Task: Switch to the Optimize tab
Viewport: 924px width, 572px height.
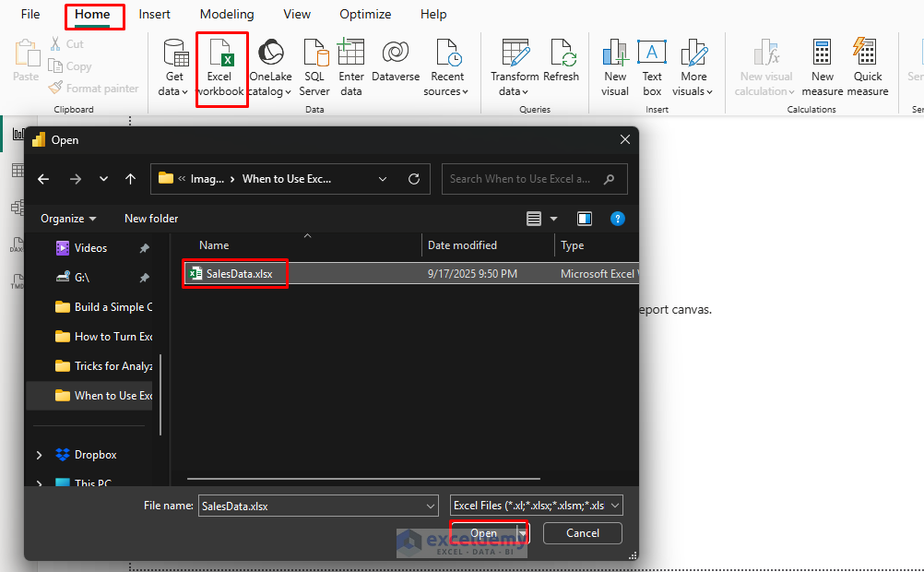Action: (x=365, y=14)
